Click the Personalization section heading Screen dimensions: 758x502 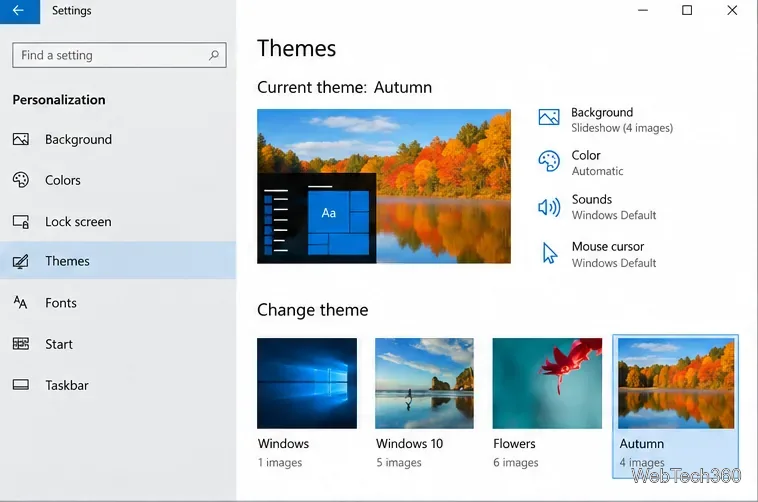point(59,100)
